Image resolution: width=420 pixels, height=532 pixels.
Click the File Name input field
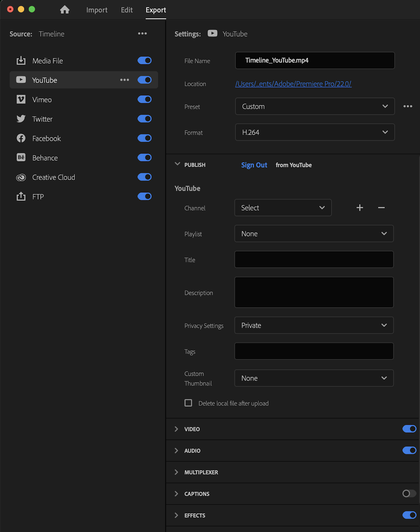click(x=315, y=60)
